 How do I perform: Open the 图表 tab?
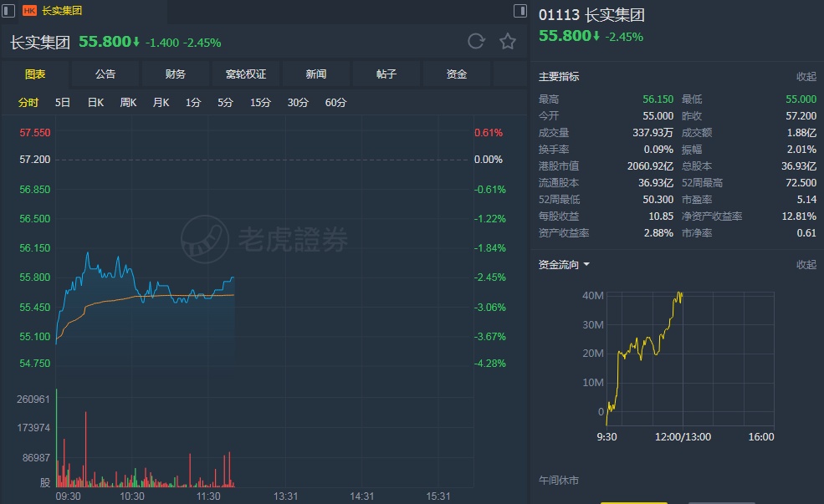pos(35,74)
